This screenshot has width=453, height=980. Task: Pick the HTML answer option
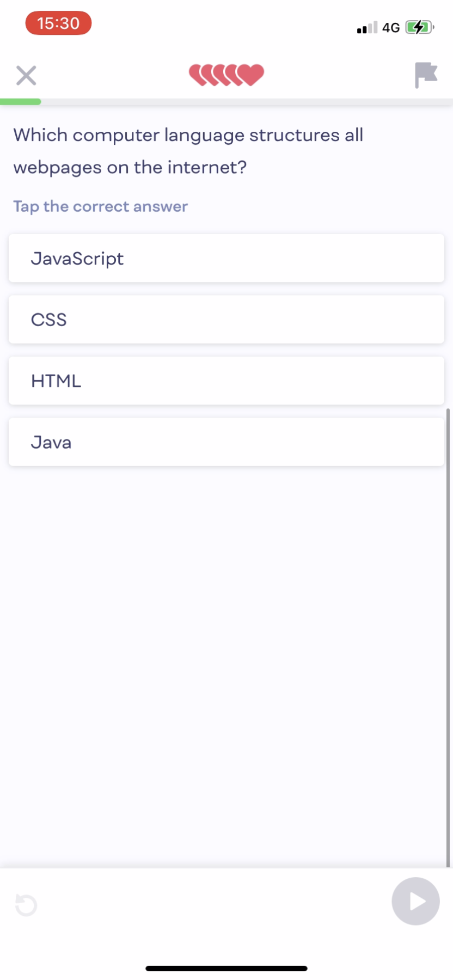click(226, 381)
